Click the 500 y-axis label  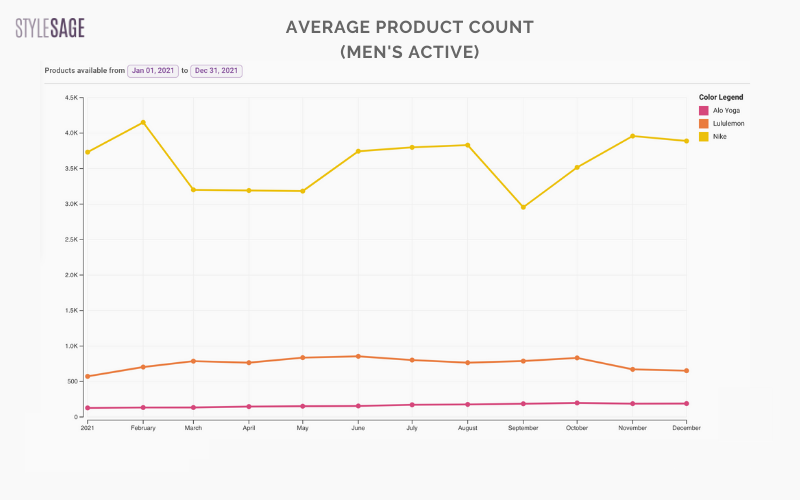pyautogui.click(x=72, y=382)
